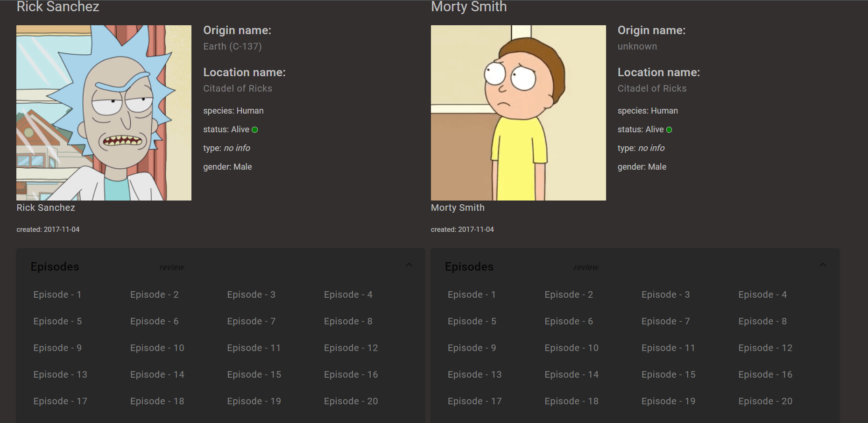The height and width of the screenshot is (423, 868).
Task: Click the Morty Smith title heading
Action: [469, 7]
